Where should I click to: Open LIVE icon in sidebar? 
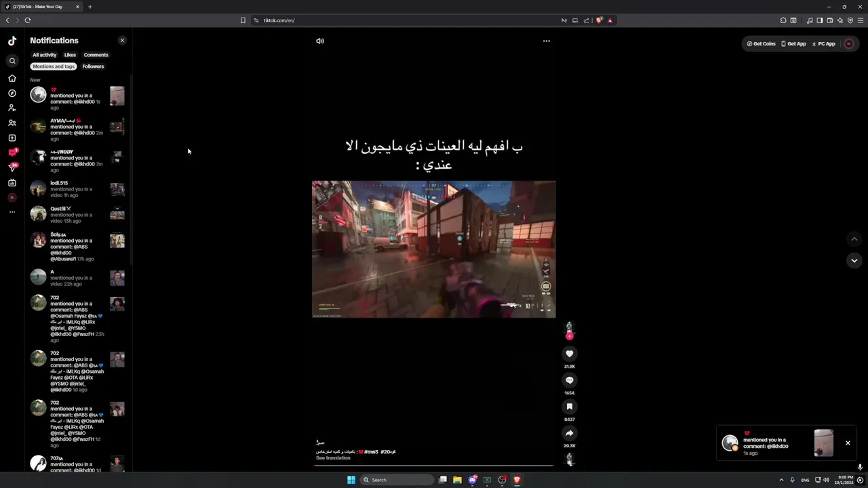[12, 182]
